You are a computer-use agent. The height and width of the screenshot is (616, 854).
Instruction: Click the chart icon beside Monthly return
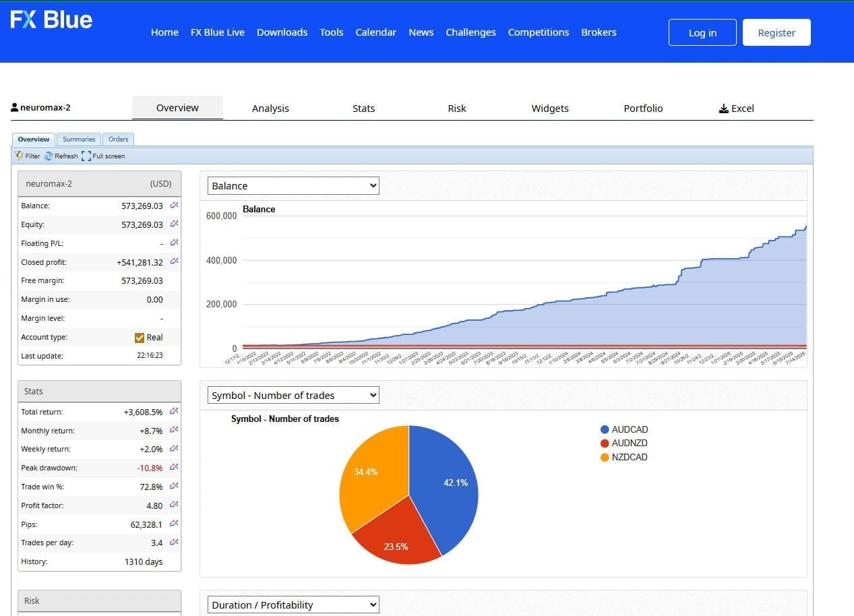tap(174, 430)
